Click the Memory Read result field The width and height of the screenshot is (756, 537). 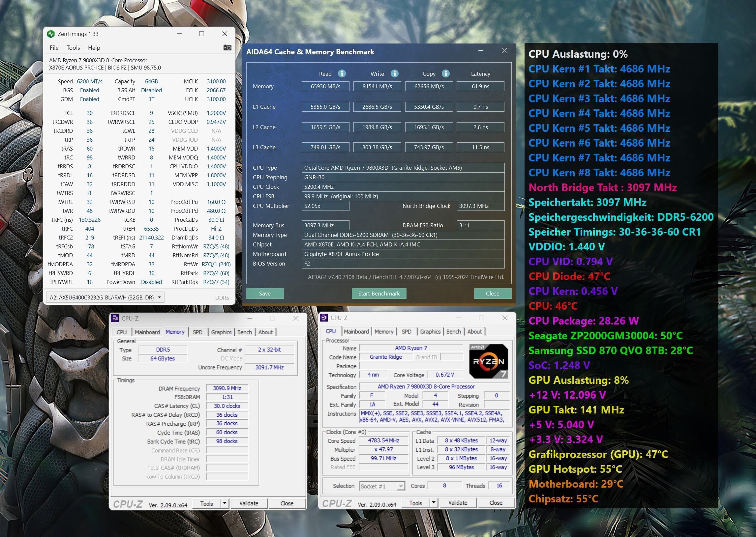point(325,86)
